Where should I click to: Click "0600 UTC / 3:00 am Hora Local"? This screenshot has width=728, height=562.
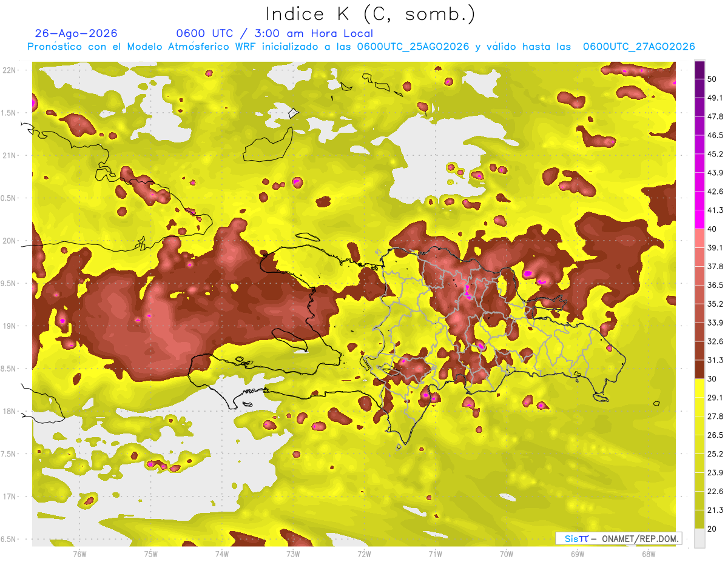pyautogui.click(x=275, y=33)
